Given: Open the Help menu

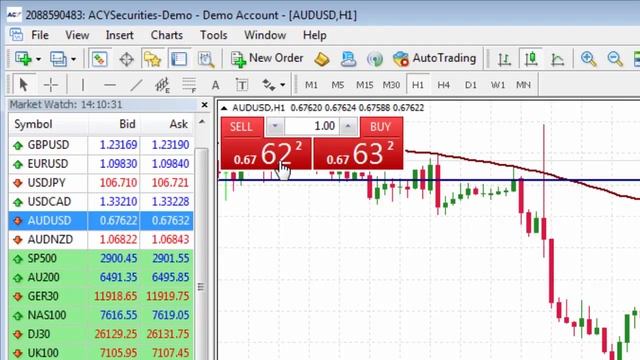Looking at the screenshot, I should 314,36.
